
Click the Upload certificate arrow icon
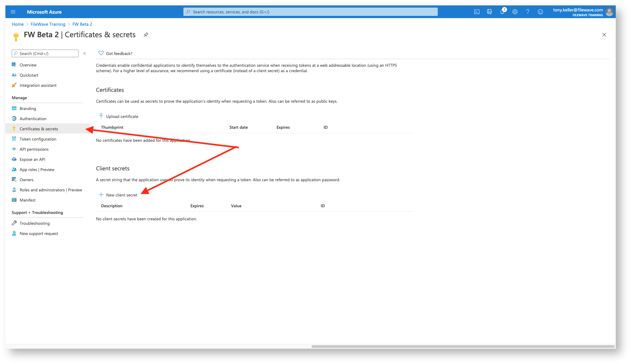click(x=101, y=116)
